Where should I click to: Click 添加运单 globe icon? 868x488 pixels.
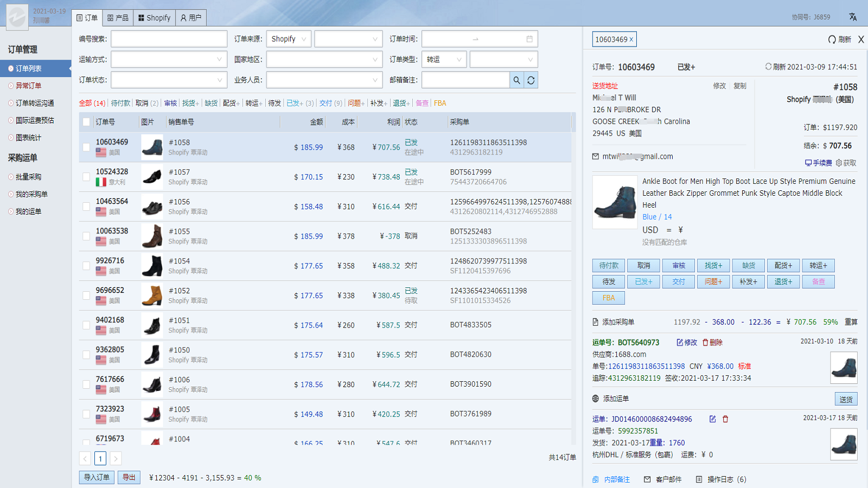[596, 399]
